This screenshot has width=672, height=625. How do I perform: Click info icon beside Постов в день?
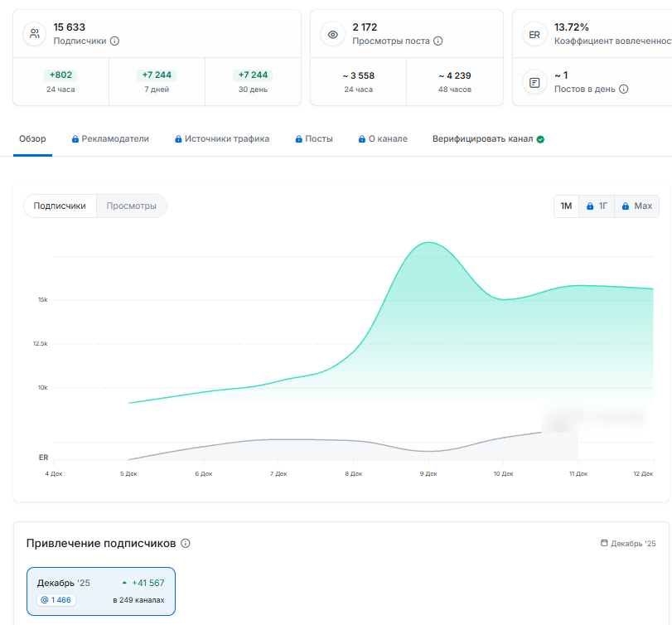(624, 89)
